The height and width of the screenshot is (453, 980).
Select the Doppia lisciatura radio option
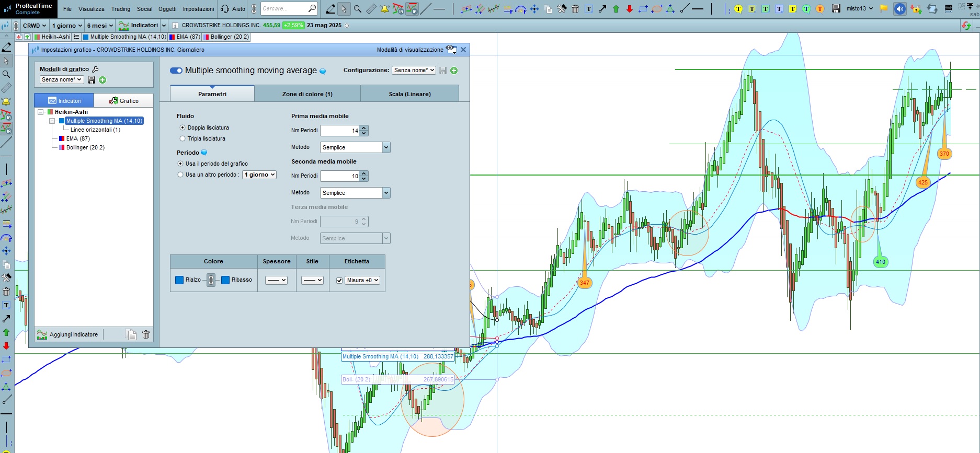click(x=183, y=127)
